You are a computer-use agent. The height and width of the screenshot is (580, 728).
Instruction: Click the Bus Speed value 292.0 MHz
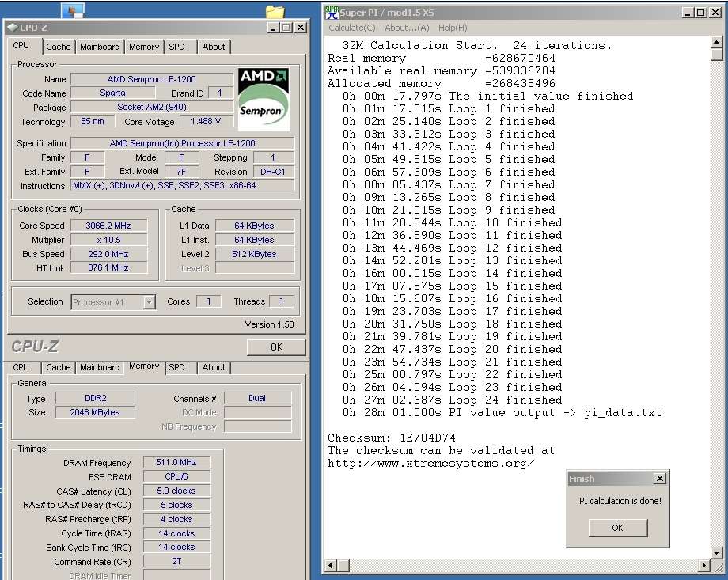click(108, 254)
